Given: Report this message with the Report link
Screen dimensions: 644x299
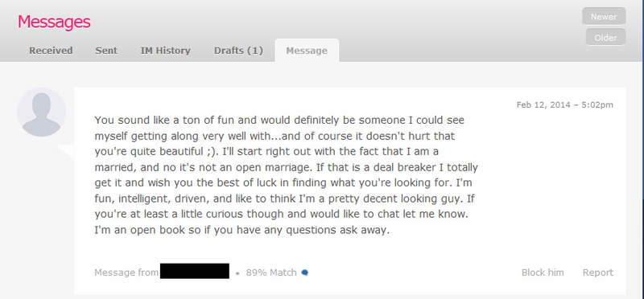Looking at the screenshot, I should coord(597,272).
